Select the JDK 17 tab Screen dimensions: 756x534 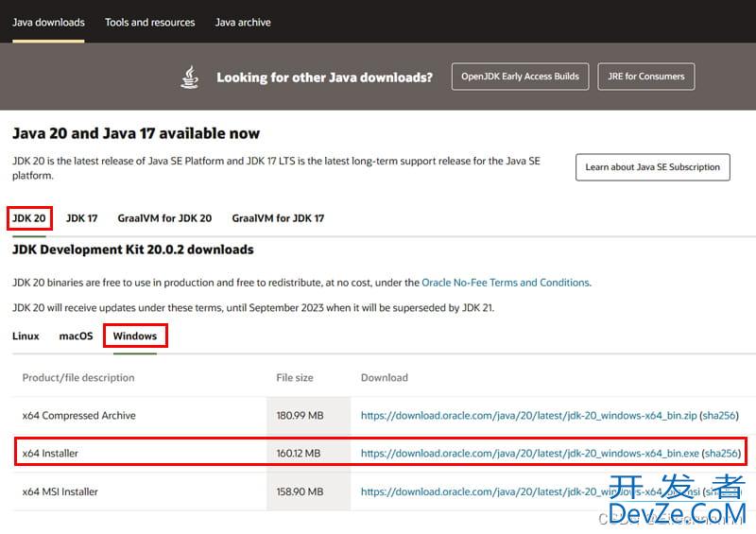click(81, 218)
